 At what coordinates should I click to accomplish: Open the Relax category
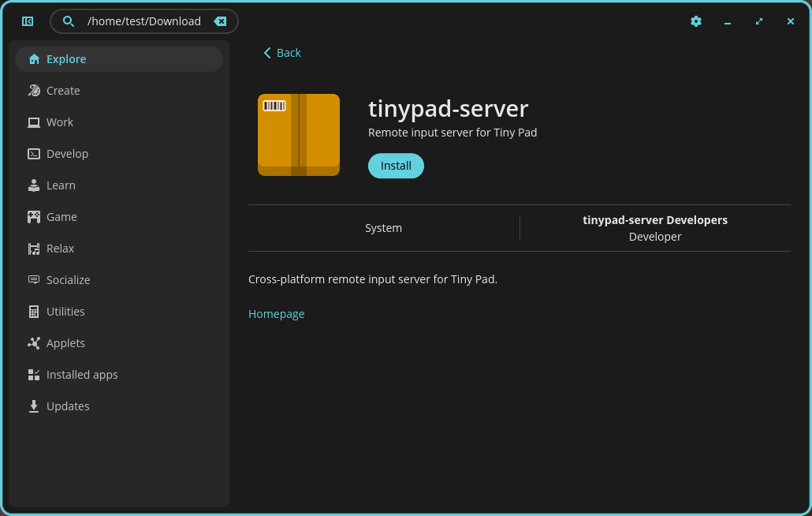(119, 249)
